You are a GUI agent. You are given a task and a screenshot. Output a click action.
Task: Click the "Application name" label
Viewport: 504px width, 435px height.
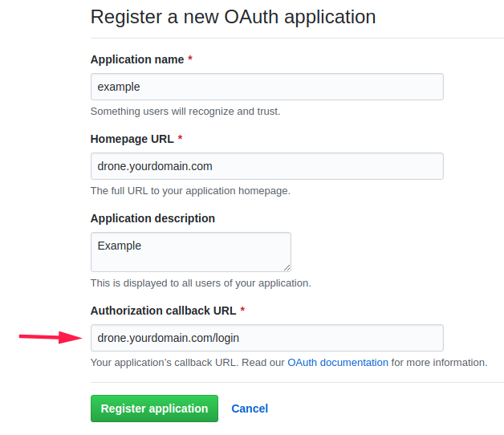(136, 59)
